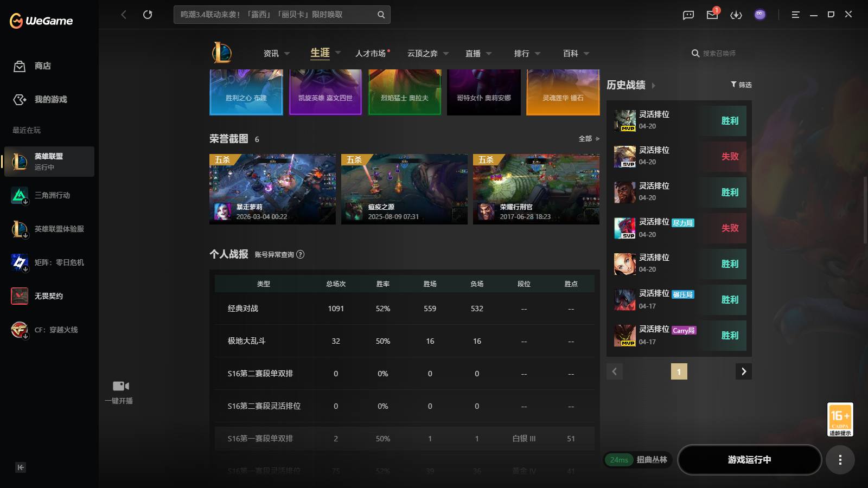Open the chat messages icon

point(688,15)
